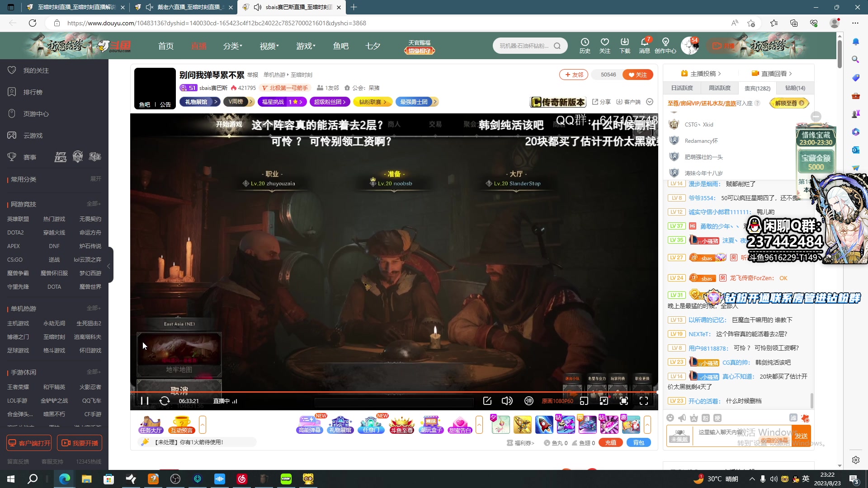
Task: Show all 单机热游 categories
Action: tap(94, 308)
